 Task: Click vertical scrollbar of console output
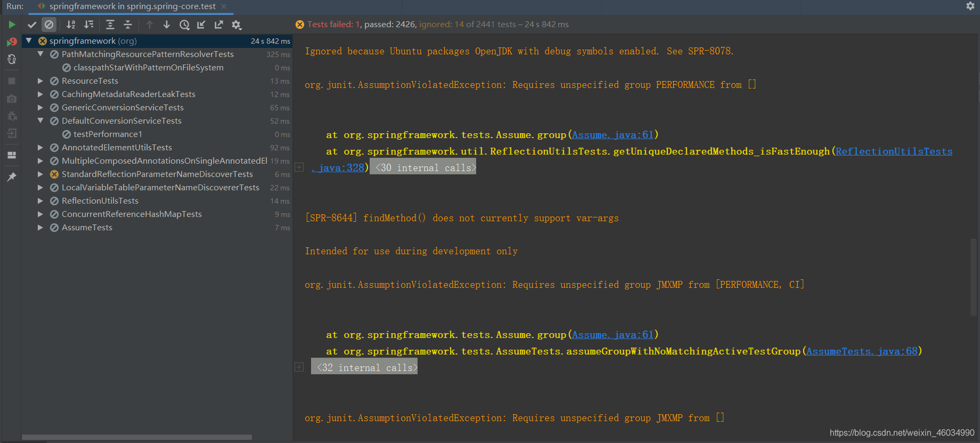(975, 277)
